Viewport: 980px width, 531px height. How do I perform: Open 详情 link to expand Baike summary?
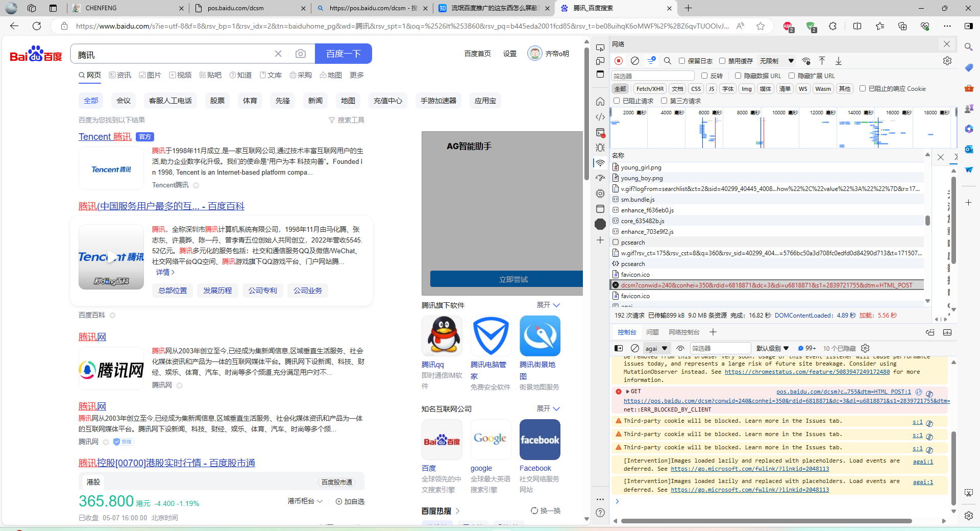click(x=165, y=272)
